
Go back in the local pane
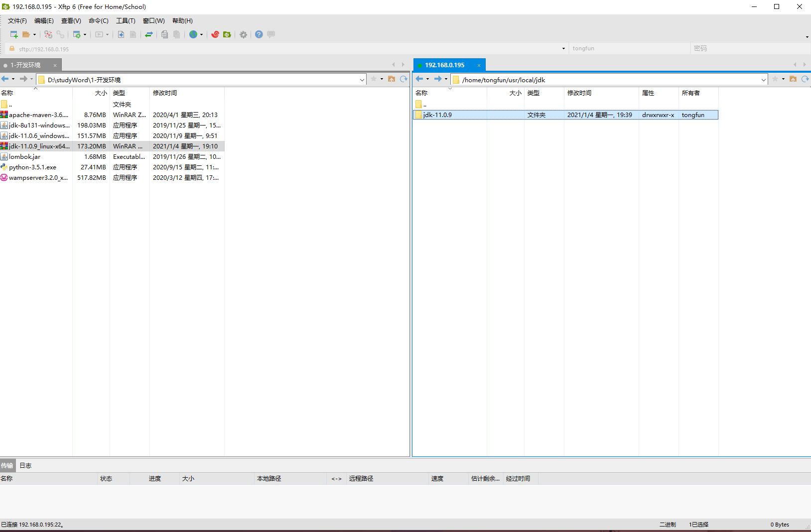[x=5, y=79]
